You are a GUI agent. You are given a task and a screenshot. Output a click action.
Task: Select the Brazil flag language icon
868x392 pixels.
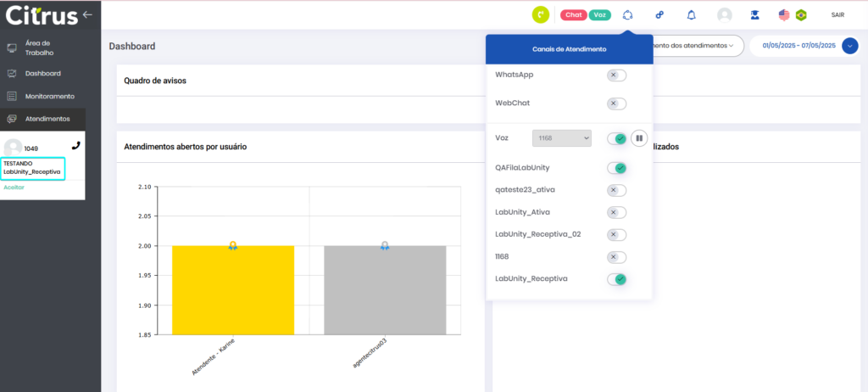tap(801, 14)
